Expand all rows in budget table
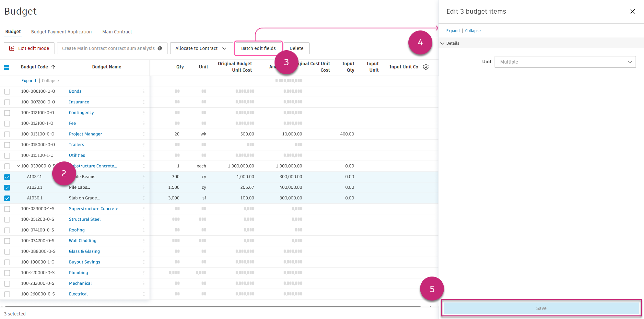The width and height of the screenshot is (644, 319). [x=29, y=81]
